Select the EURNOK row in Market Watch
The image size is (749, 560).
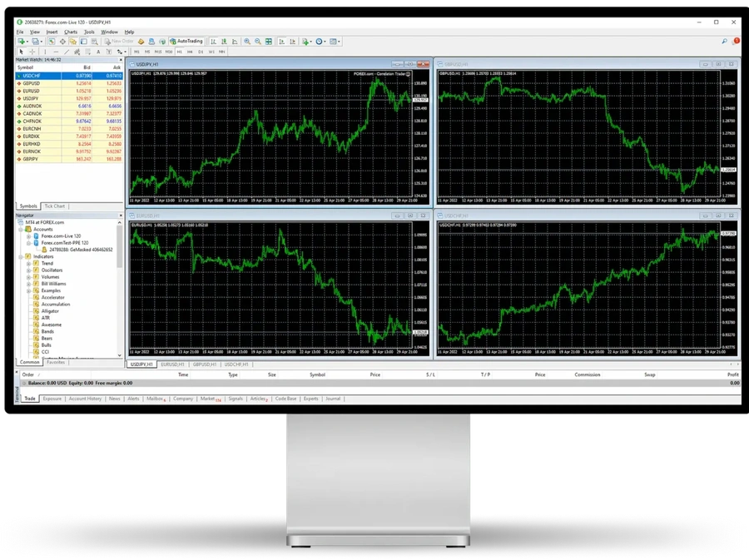[69, 151]
